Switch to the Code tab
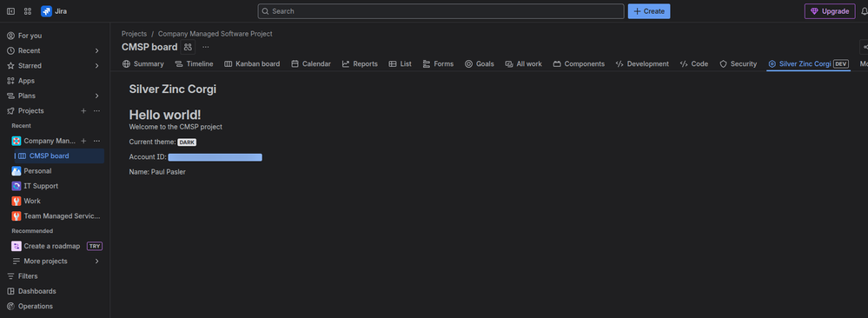 [693, 63]
